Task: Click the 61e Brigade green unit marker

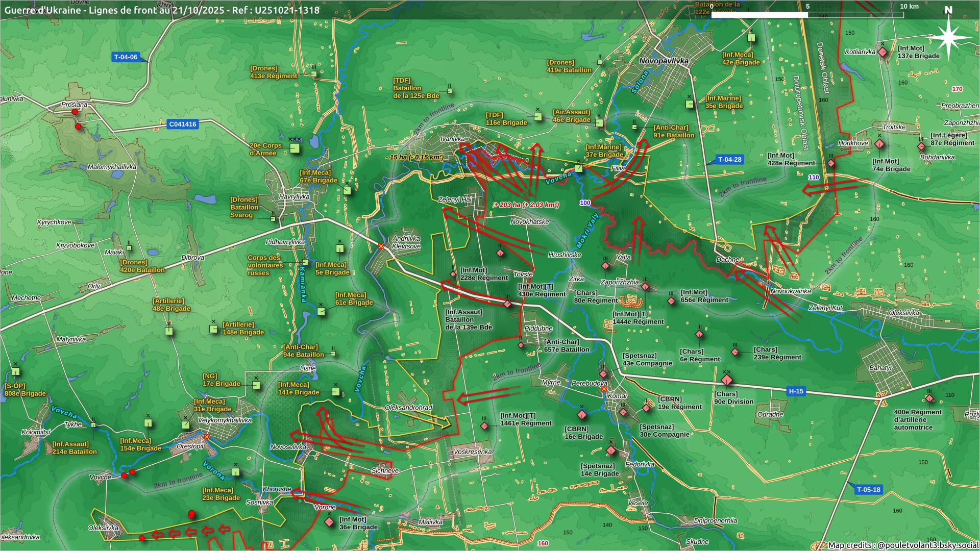Action: (x=321, y=312)
